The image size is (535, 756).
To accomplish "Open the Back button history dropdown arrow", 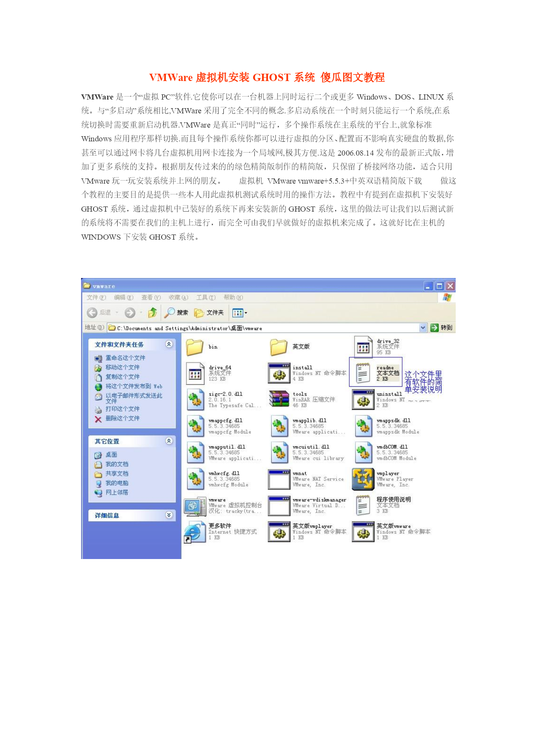I will pos(117,312).
